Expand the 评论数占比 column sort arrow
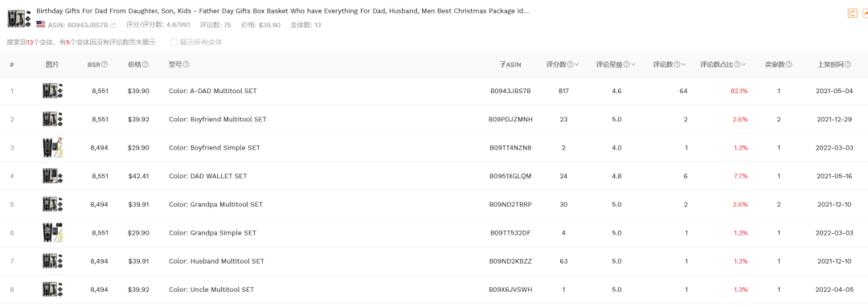This screenshot has width=868, height=307. click(x=744, y=65)
